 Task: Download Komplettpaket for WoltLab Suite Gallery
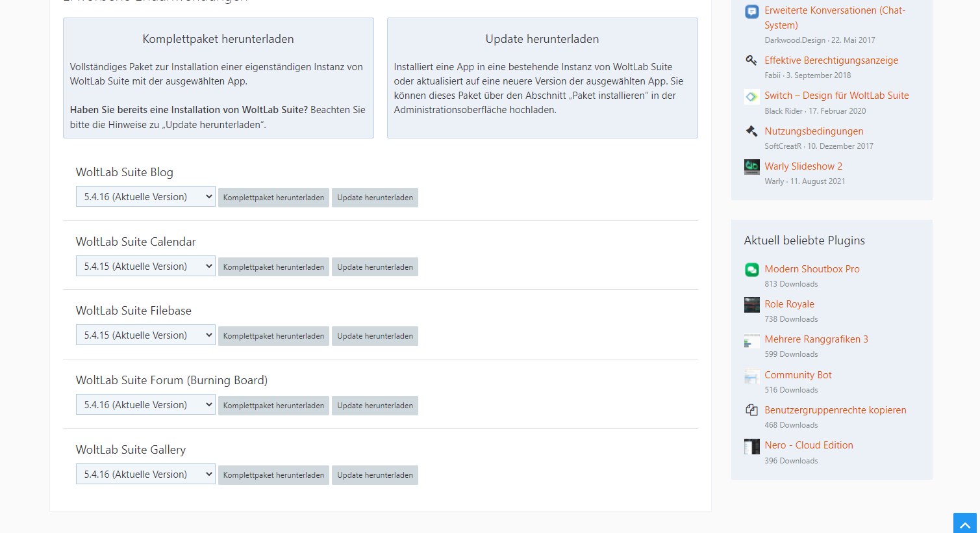click(273, 475)
